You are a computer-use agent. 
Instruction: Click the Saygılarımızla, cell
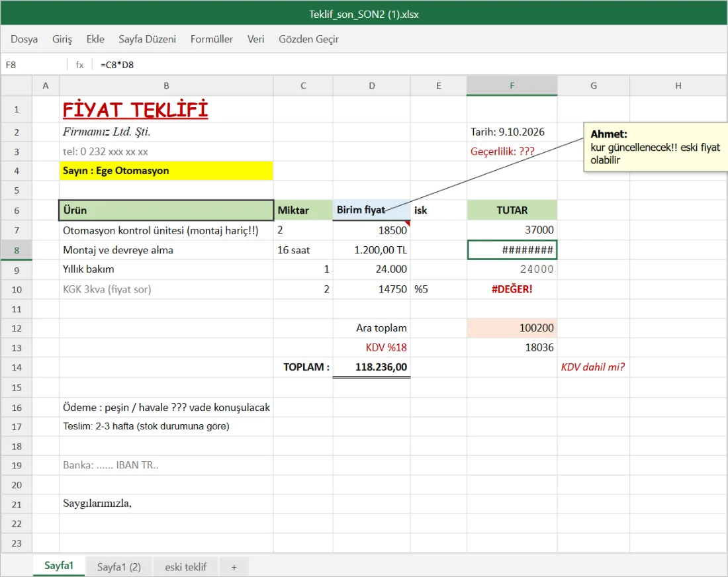(x=166, y=503)
